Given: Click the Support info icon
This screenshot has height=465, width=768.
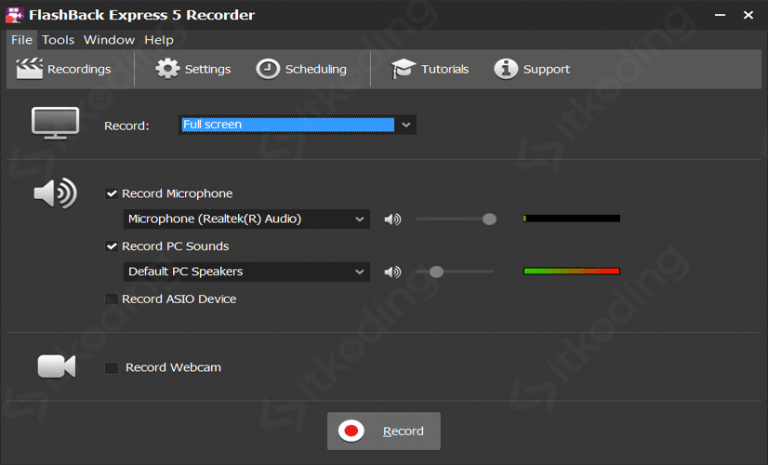Looking at the screenshot, I should [x=506, y=69].
